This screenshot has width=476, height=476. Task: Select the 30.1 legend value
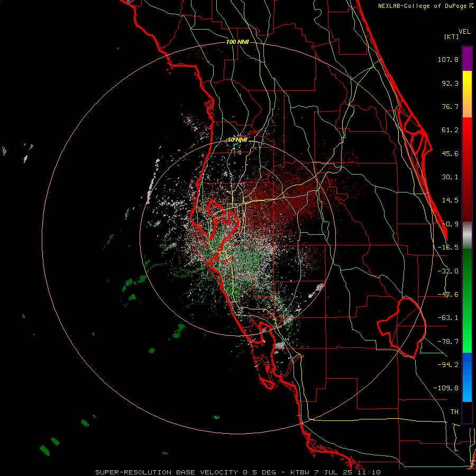tap(450, 177)
